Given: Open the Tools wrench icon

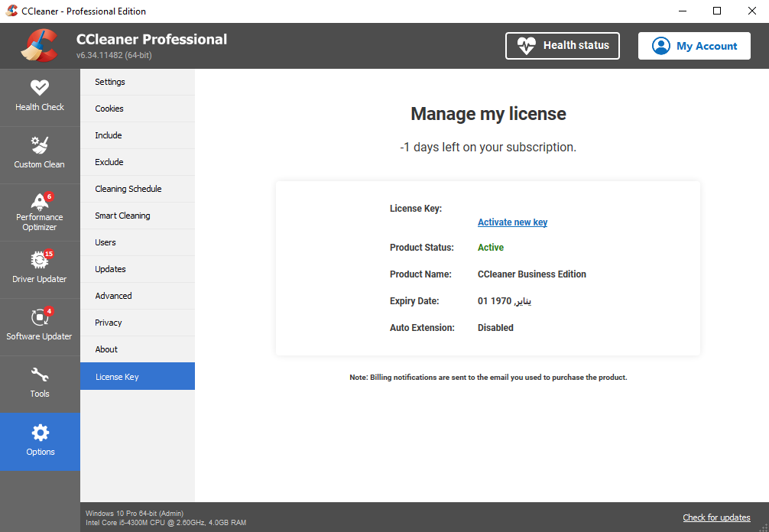Looking at the screenshot, I should [x=39, y=375].
